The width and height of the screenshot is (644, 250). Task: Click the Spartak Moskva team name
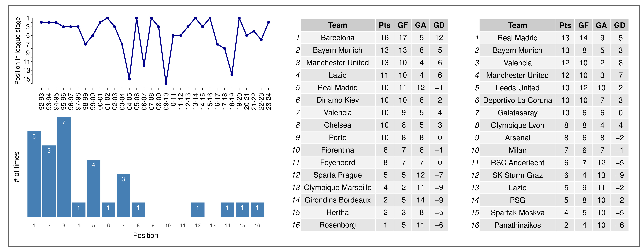(x=517, y=213)
